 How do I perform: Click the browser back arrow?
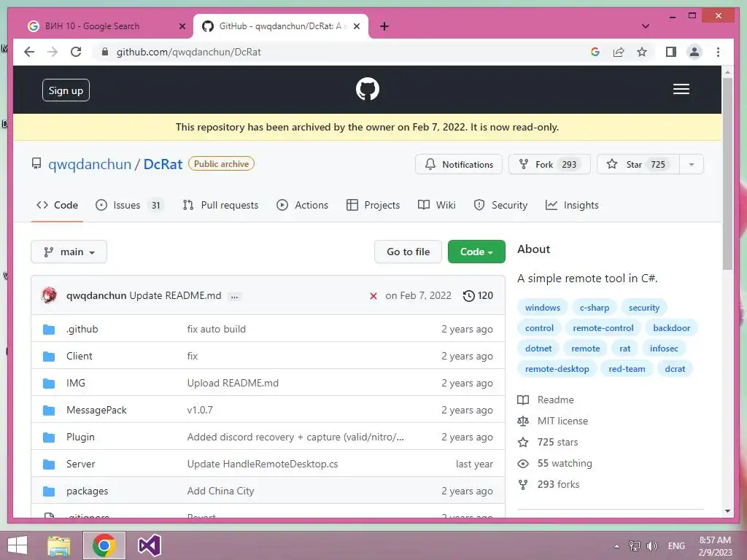point(29,52)
